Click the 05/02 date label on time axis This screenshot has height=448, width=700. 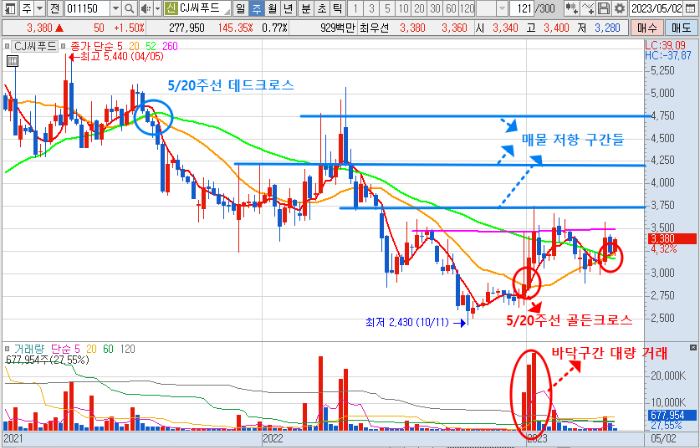(x=663, y=438)
